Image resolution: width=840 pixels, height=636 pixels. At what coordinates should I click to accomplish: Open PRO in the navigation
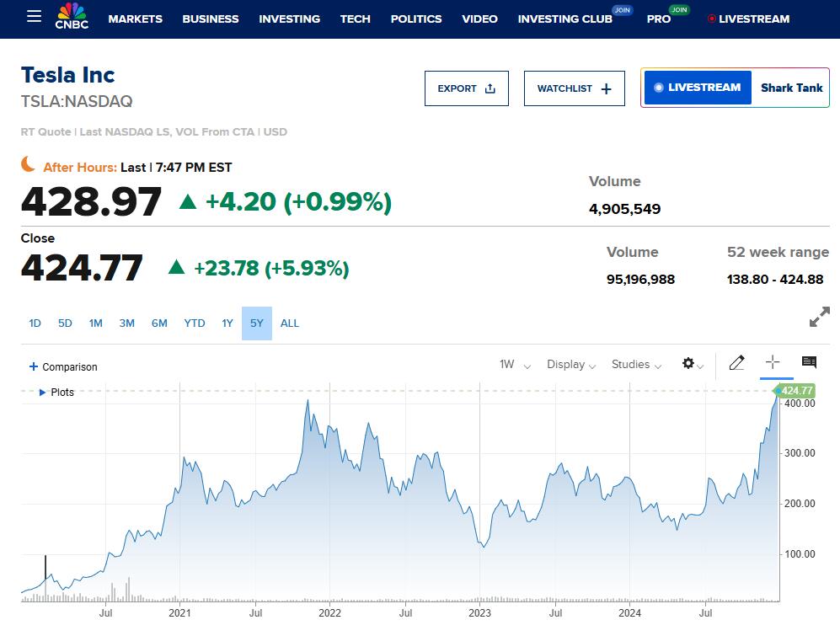658,19
